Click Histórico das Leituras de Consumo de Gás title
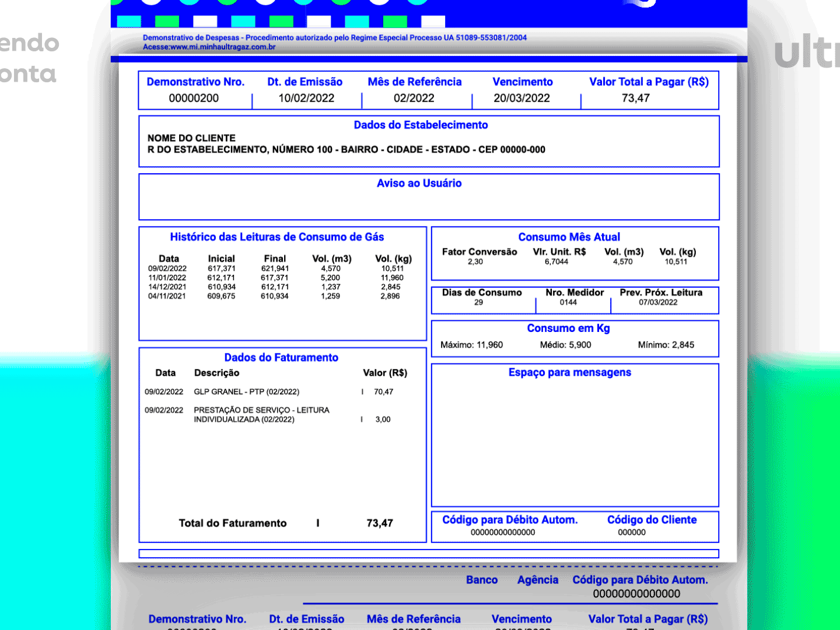 (277, 237)
